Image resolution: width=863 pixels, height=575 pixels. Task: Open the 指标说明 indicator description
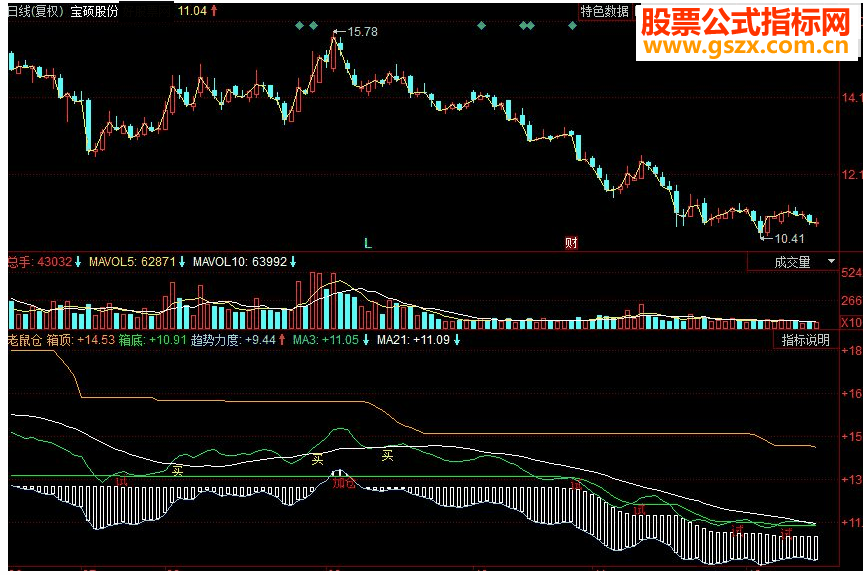805,340
